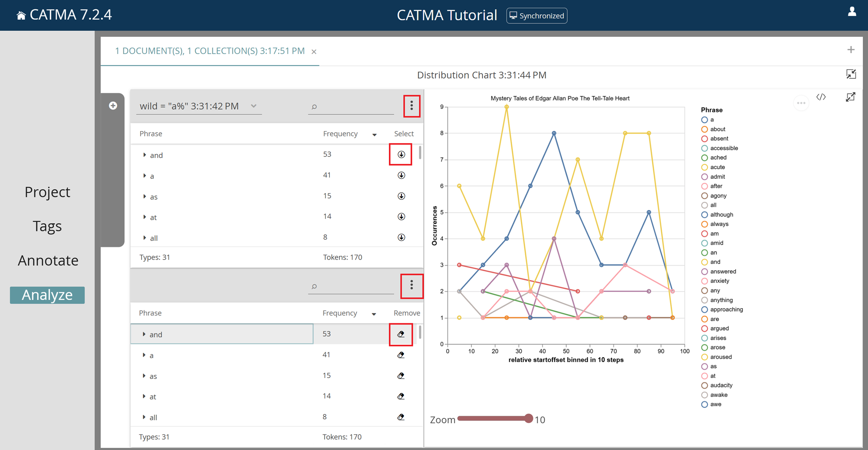Click the Frequency column sort arrow
This screenshot has height=450, width=868.
[374, 135]
